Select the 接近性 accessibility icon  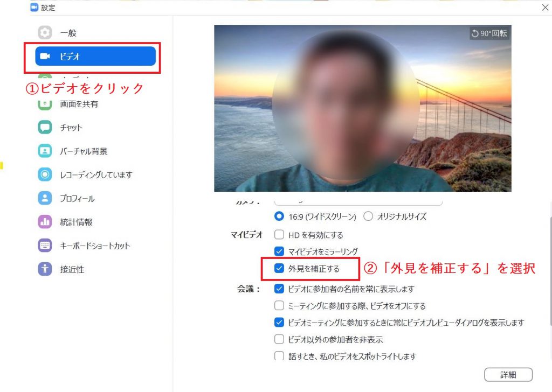(45, 269)
